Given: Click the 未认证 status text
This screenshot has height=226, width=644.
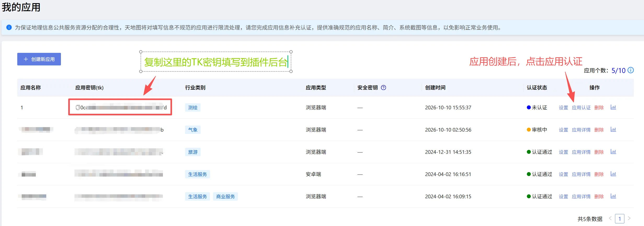Looking at the screenshot, I should tap(539, 108).
